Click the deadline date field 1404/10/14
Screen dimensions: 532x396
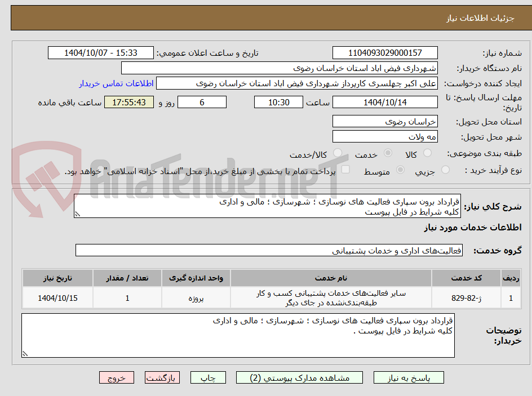coord(385,102)
